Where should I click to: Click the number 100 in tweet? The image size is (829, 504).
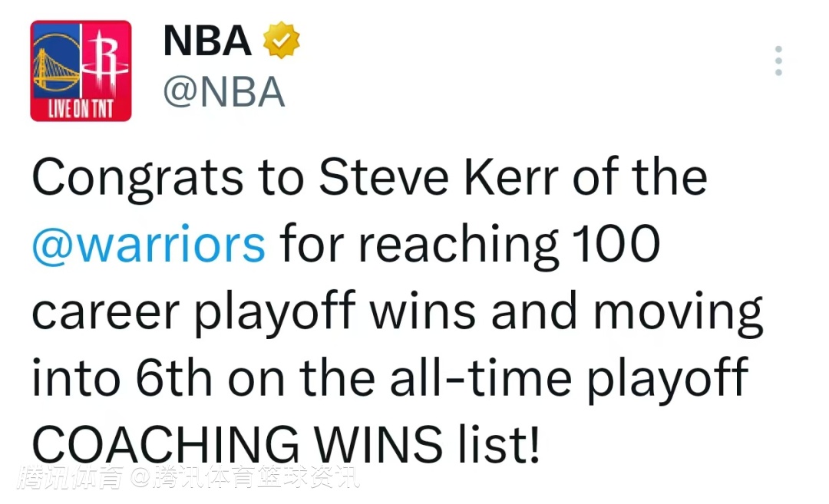tap(618, 244)
